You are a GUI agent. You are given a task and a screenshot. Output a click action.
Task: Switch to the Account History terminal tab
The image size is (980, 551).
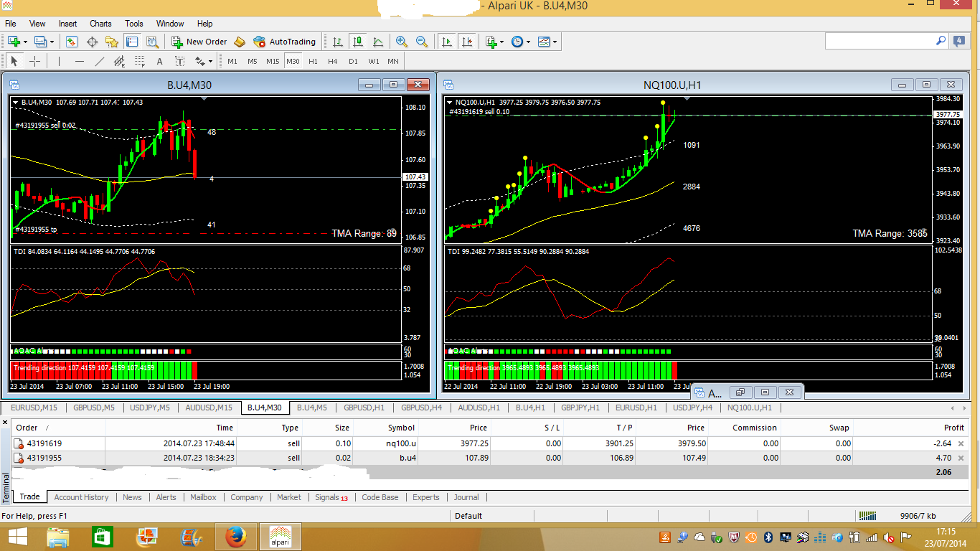click(x=81, y=497)
